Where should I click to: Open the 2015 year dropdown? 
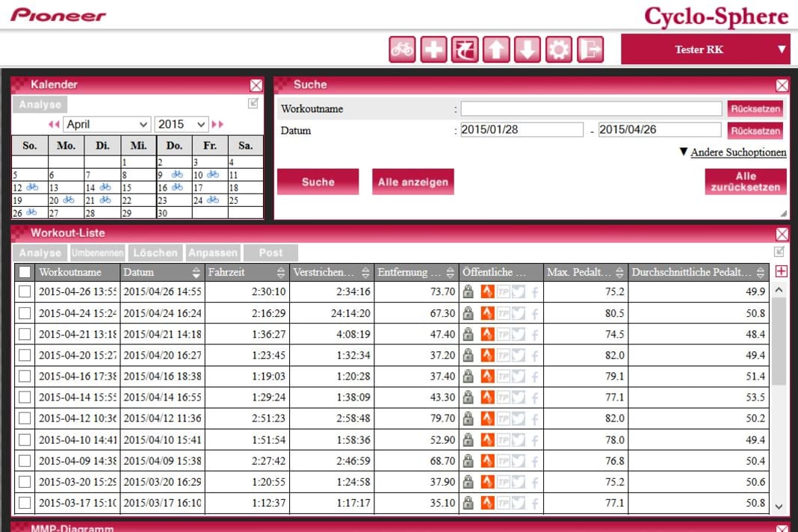click(182, 125)
